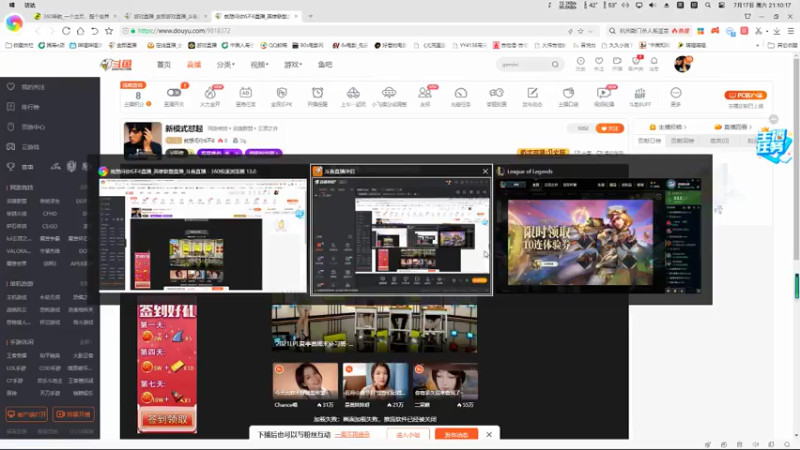Click the 主播任务 floating badge
This screenshot has width=800, height=450.
pos(774,144)
